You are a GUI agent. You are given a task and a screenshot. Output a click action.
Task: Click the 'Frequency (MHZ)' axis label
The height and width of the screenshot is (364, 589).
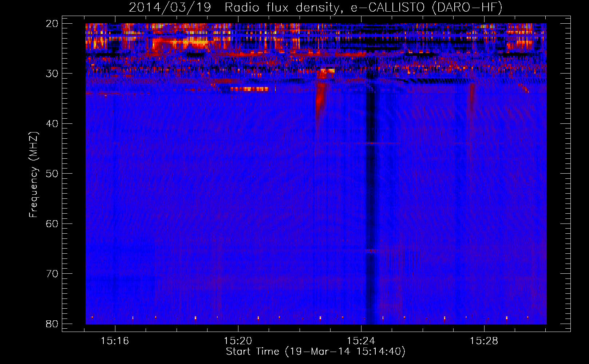pyautogui.click(x=33, y=175)
